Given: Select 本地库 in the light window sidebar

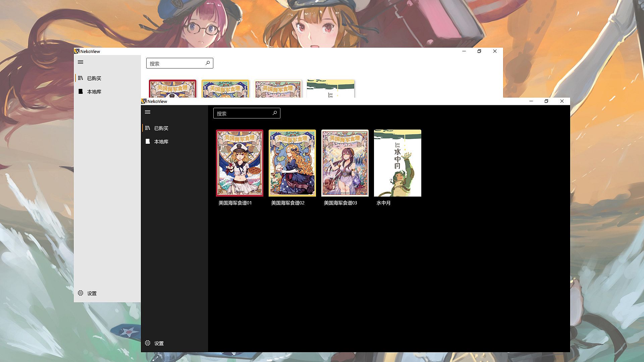Looking at the screenshot, I should point(94,92).
